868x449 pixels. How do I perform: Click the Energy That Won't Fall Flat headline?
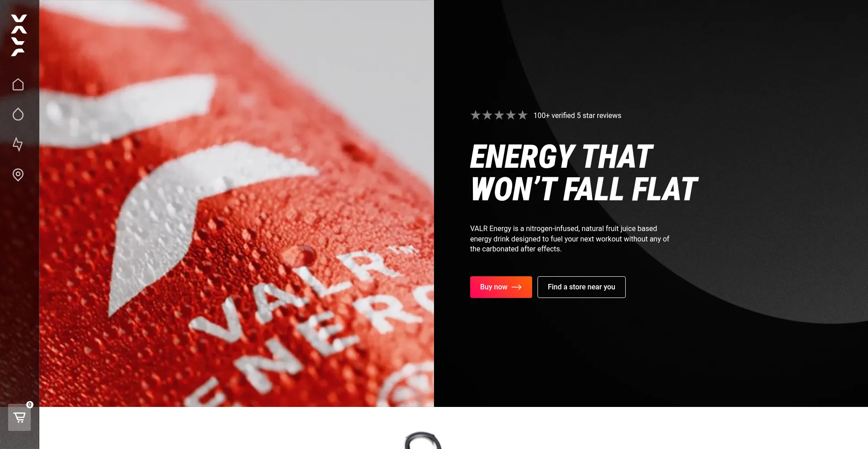coord(584,173)
